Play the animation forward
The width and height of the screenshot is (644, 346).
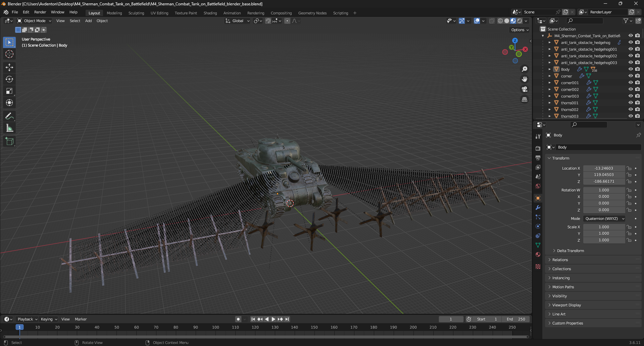click(x=273, y=319)
